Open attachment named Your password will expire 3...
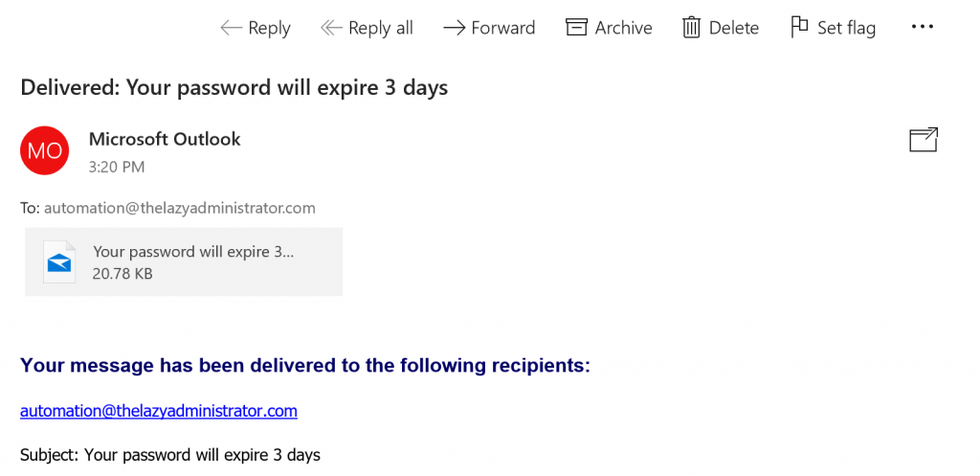980x476 pixels. point(184,261)
